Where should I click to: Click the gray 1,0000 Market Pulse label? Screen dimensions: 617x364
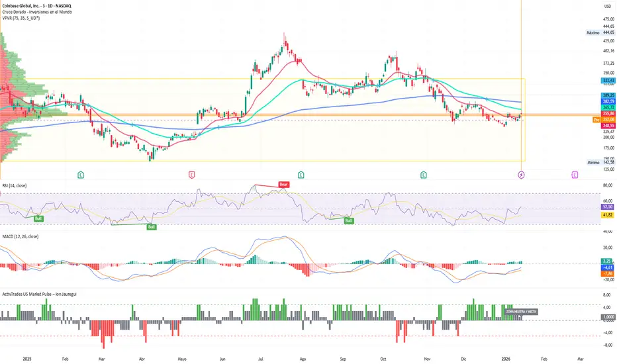click(x=608, y=317)
